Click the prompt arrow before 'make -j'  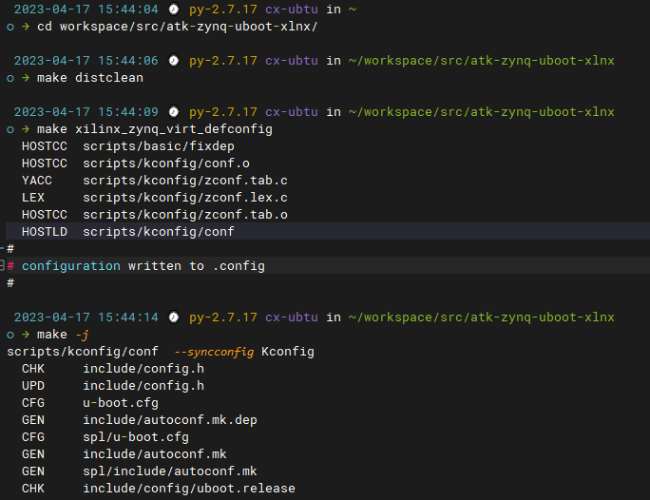click(25, 334)
